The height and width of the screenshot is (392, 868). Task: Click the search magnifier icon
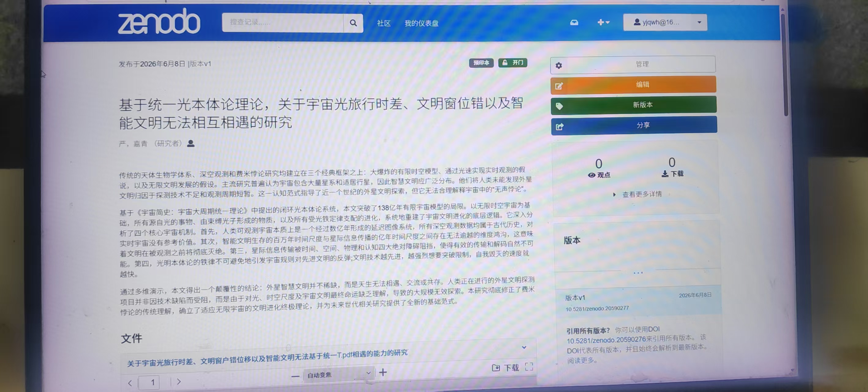tap(353, 23)
